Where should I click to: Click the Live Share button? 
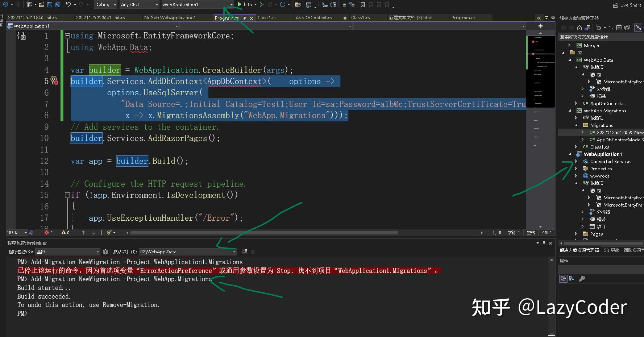pyautogui.click(x=627, y=5)
